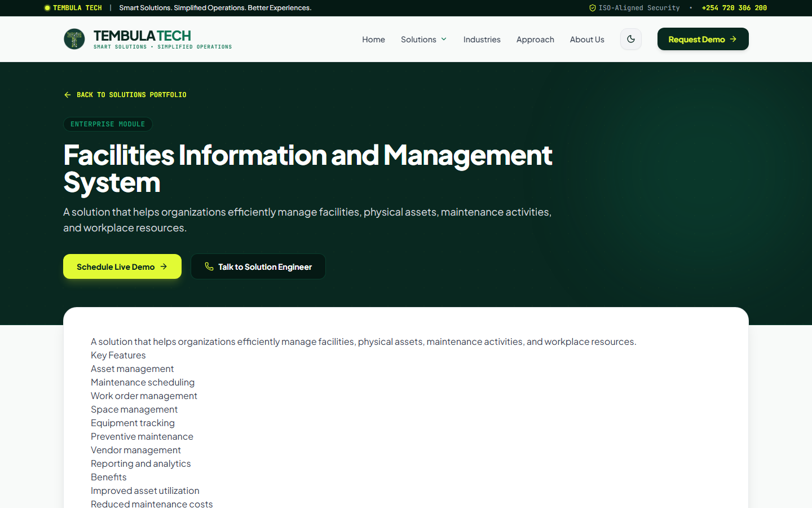Click the ISO-Aligned Security shield icon

[593, 8]
